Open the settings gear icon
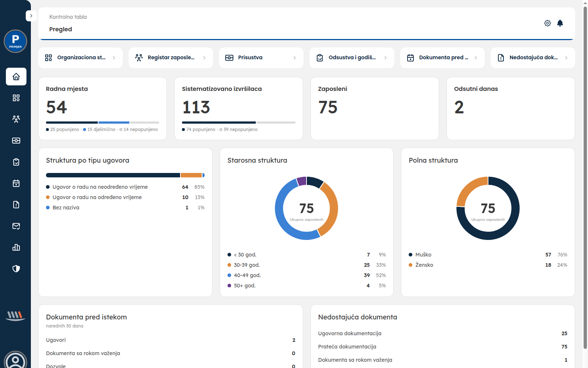The width and height of the screenshot is (588, 368). (x=548, y=23)
